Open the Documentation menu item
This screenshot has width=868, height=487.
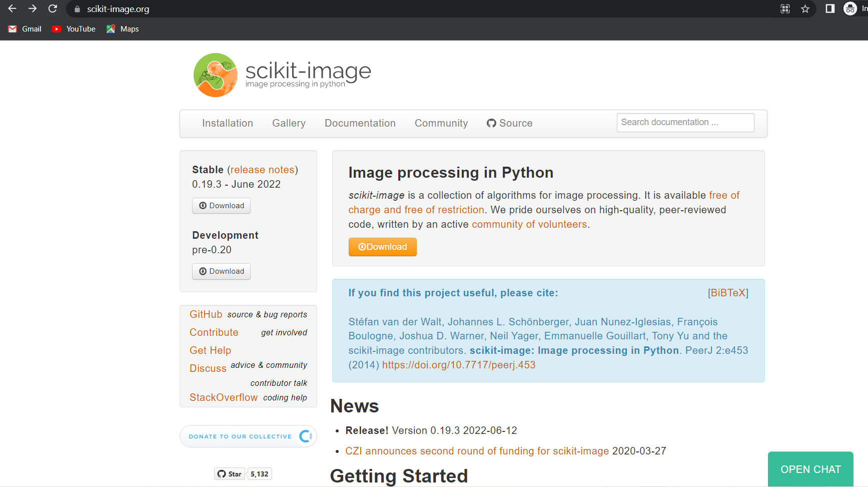click(x=360, y=123)
